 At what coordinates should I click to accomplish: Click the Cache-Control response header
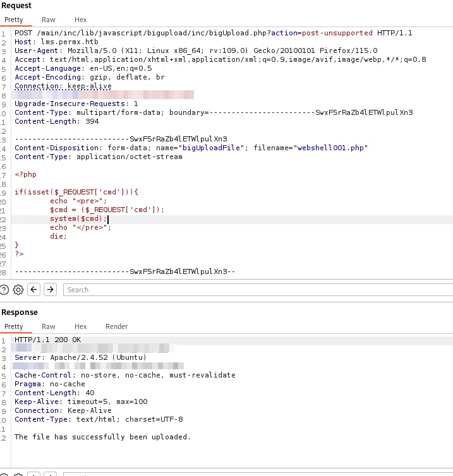pos(125,375)
